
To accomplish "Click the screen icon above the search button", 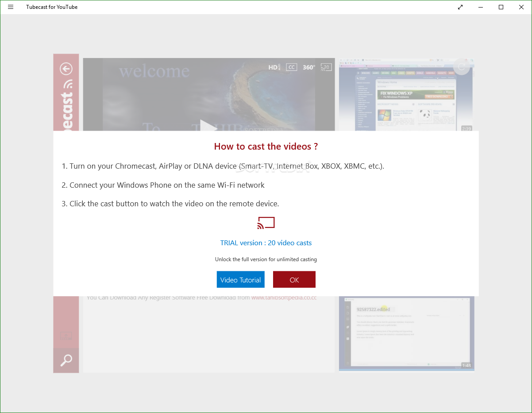I will pyautogui.click(x=66, y=336).
